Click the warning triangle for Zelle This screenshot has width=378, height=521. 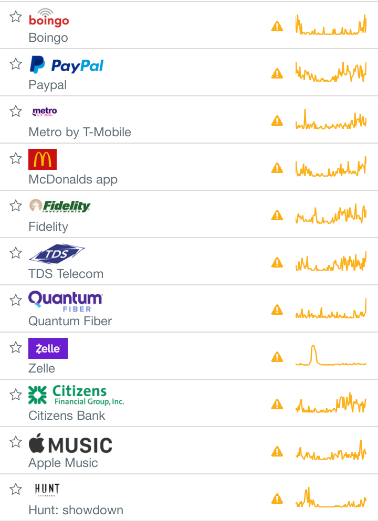coord(277,357)
